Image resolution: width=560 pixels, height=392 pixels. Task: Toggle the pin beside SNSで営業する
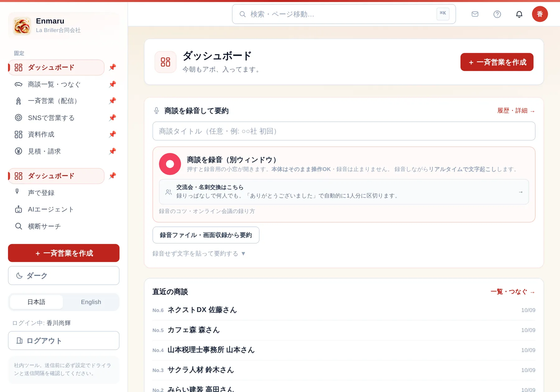(x=113, y=118)
